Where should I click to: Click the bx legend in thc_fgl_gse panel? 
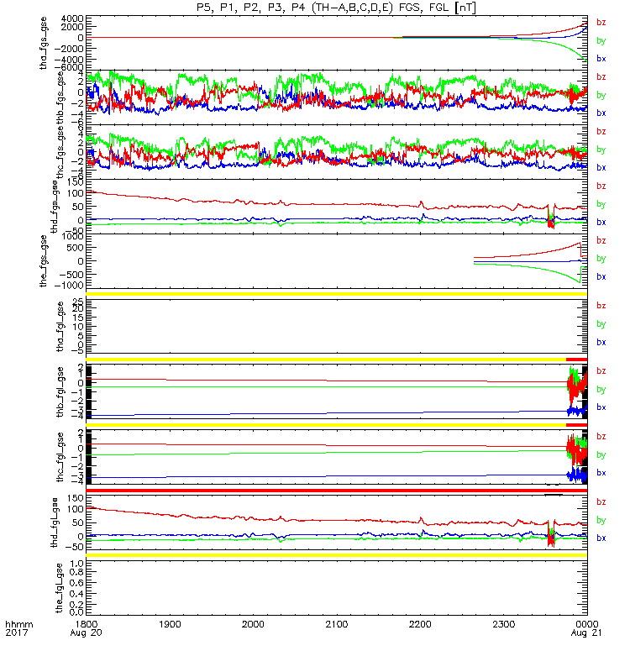point(601,473)
